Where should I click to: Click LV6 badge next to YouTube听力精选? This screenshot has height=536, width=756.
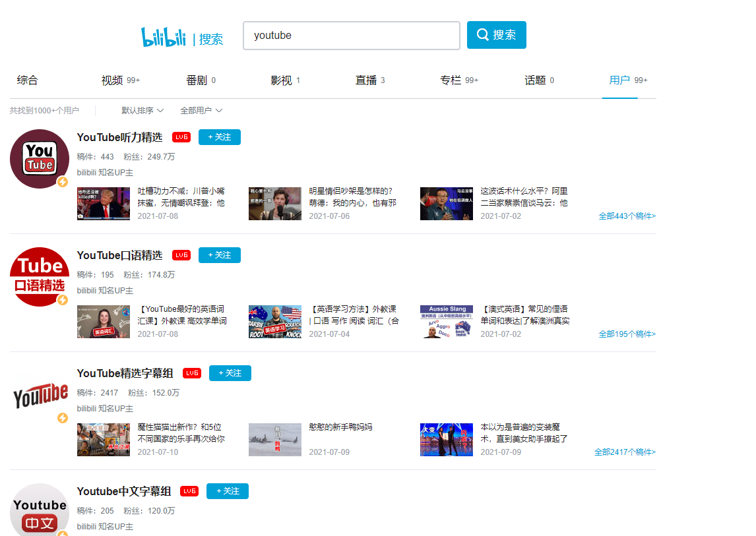(181, 137)
